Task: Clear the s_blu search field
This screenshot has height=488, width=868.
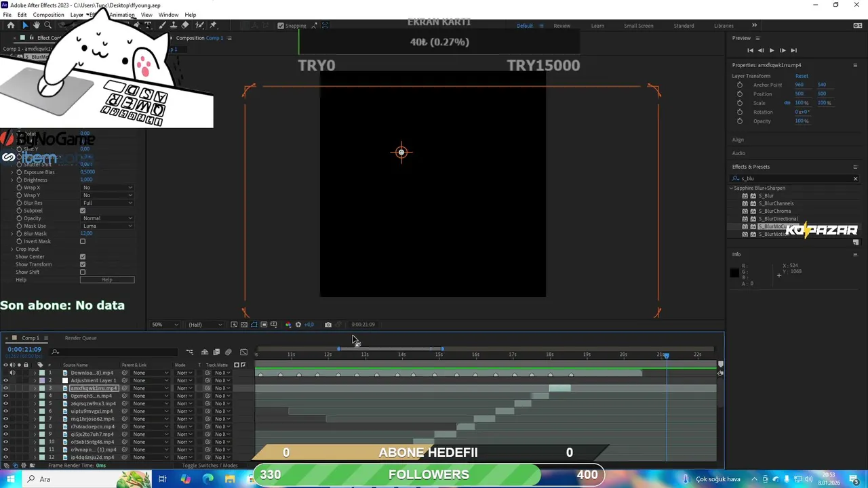Action: click(855, 178)
